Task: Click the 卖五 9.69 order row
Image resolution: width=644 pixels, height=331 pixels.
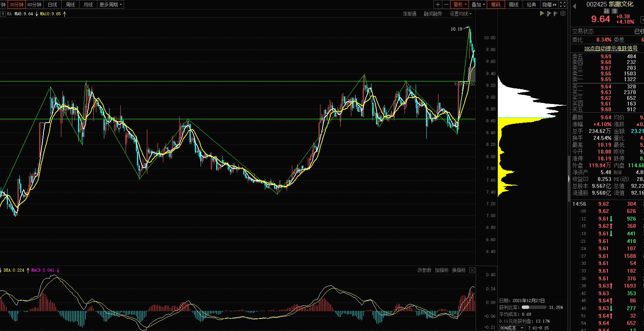Action: (607, 56)
